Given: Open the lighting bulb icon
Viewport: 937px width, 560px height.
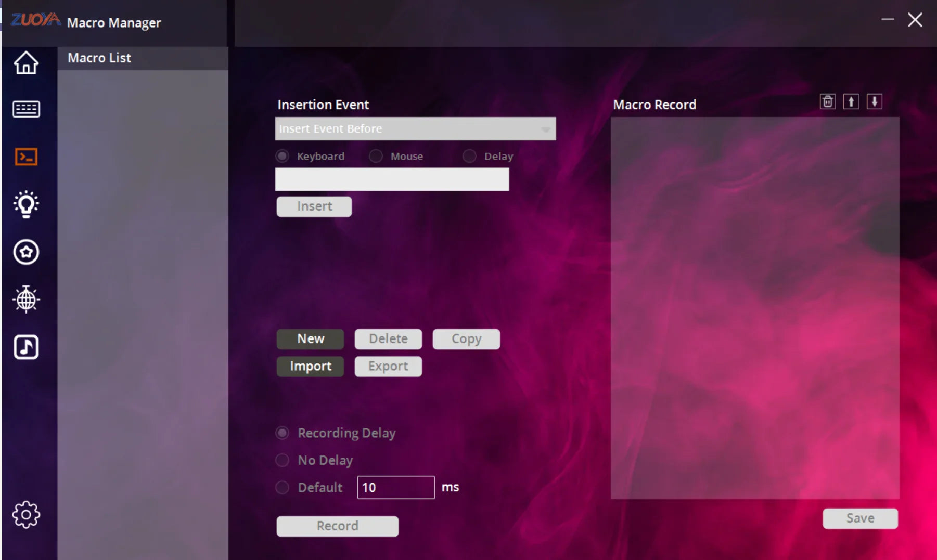Looking at the screenshot, I should click(26, 204).
